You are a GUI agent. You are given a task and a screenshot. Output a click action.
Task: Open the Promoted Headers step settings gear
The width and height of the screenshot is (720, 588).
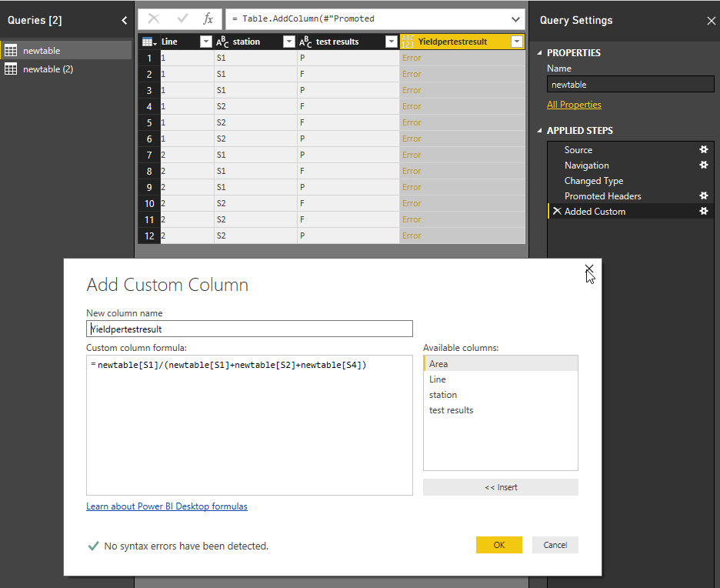point(704,195)
